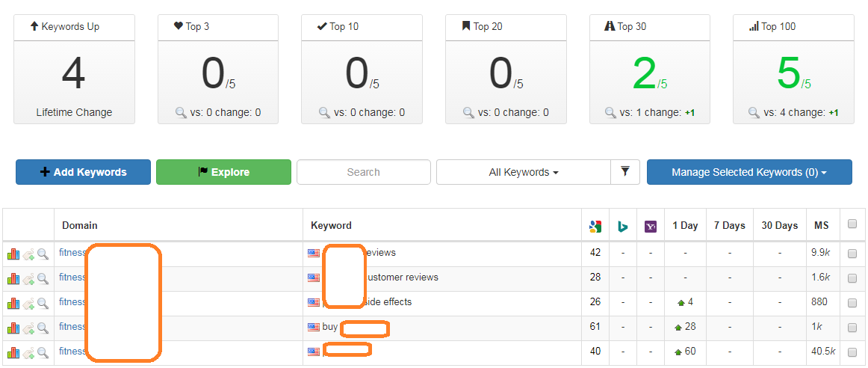Click magnifier icon in Top 30 card
This screenshot has height=368, width=868.
point(610,113)
